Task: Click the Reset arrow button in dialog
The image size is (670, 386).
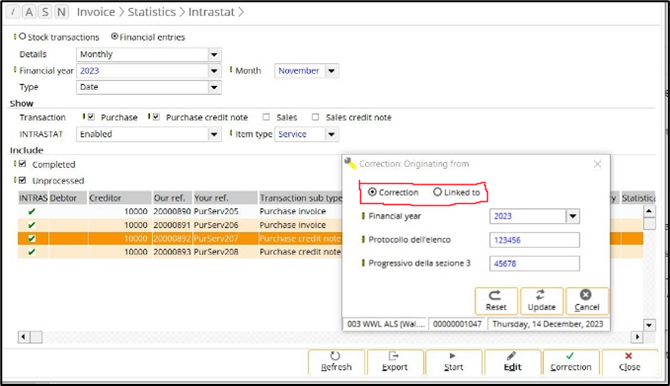Action: [x=496, y=301]
